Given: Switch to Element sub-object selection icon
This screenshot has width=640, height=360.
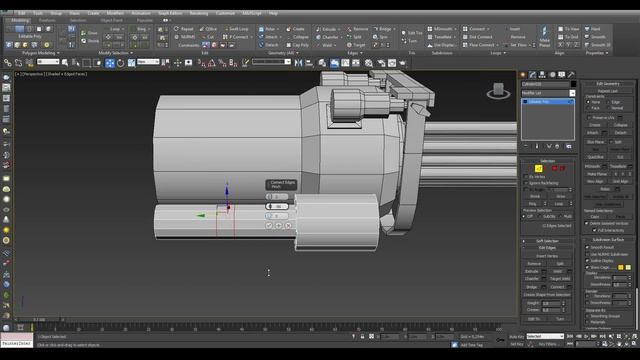Looking at the screenshot, I should pyautogui.click(x=562, y=169).
